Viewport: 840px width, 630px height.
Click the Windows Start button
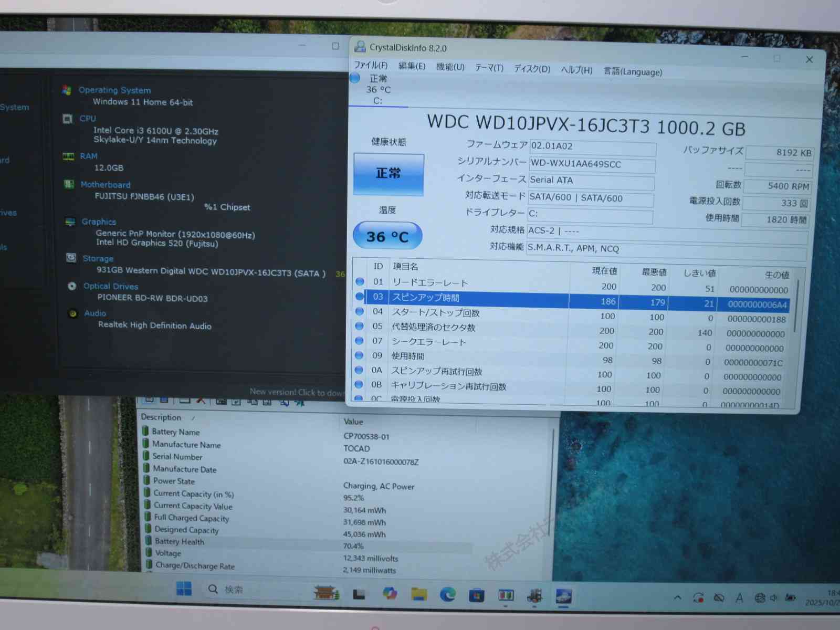point(184,589)
